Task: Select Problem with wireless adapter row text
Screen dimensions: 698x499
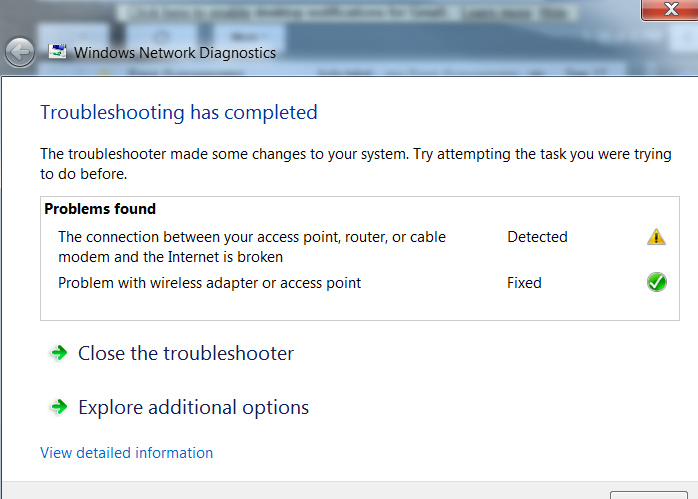Action: point(209,283)
